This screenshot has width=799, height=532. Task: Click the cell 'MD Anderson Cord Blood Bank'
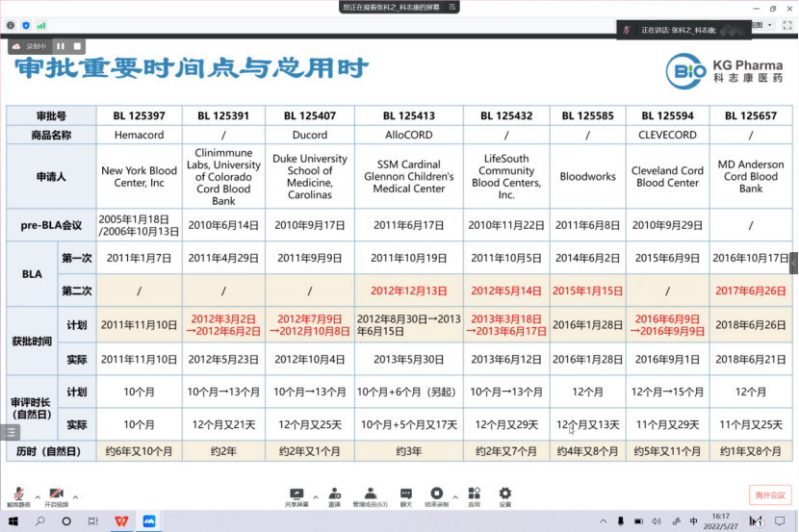click(751, 177)
